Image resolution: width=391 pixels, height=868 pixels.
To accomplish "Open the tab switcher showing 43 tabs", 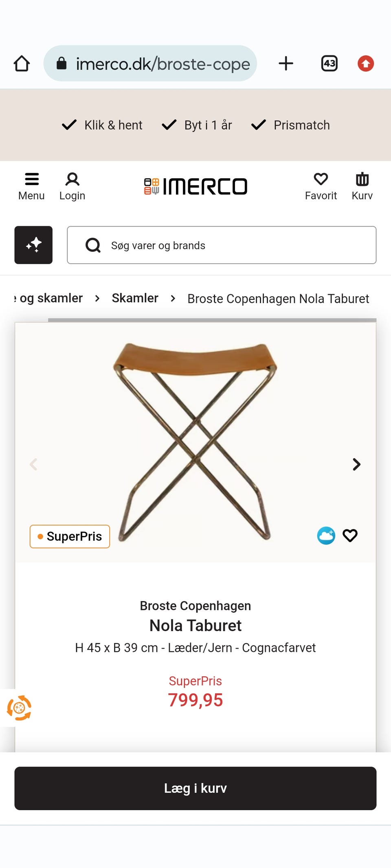I will (x=329, y=63).
